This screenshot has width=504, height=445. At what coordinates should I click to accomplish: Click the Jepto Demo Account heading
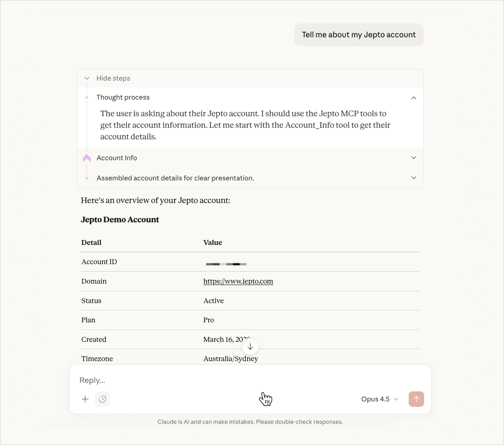[x=120, y=219]
